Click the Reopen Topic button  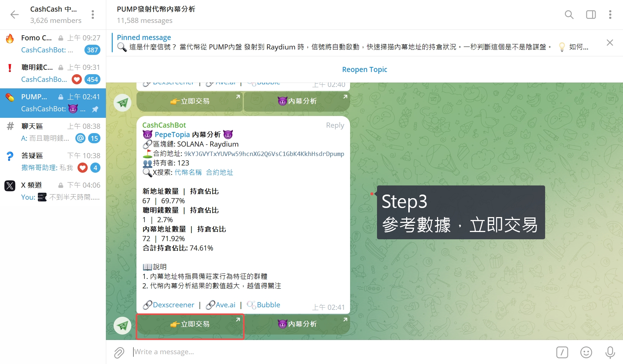[x=364, y=69]
